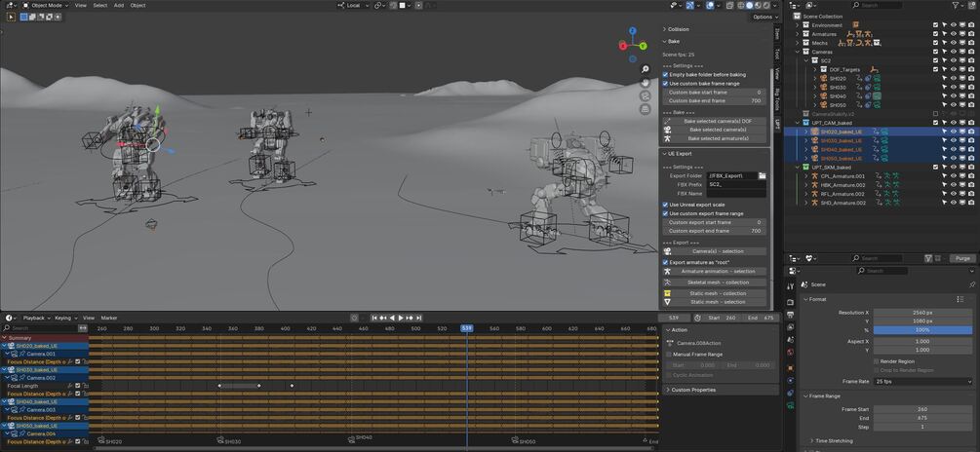The image size is (980, 452).
Task: Enable Manual Frame Range checkbox
Action: tap(669, 354)
